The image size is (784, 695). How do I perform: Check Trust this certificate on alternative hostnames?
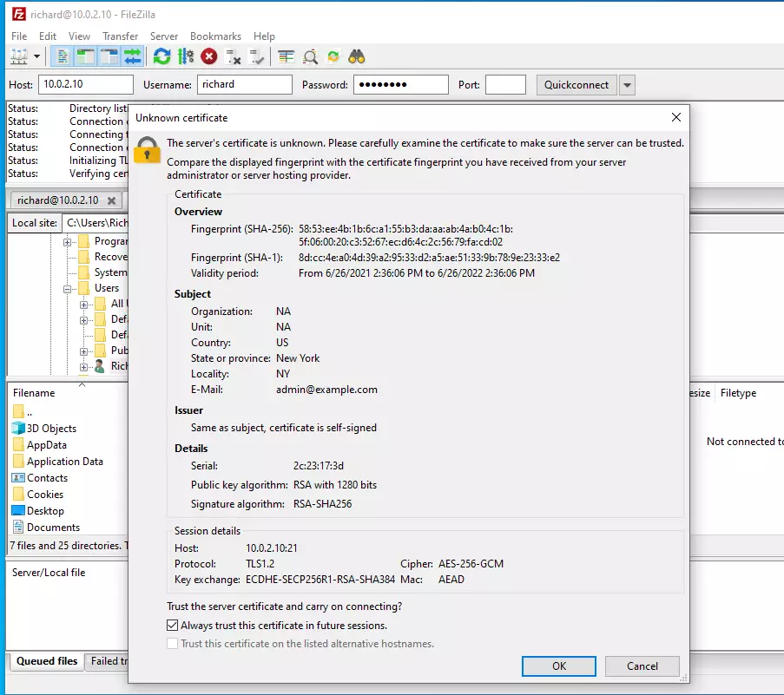click(173, 644)
